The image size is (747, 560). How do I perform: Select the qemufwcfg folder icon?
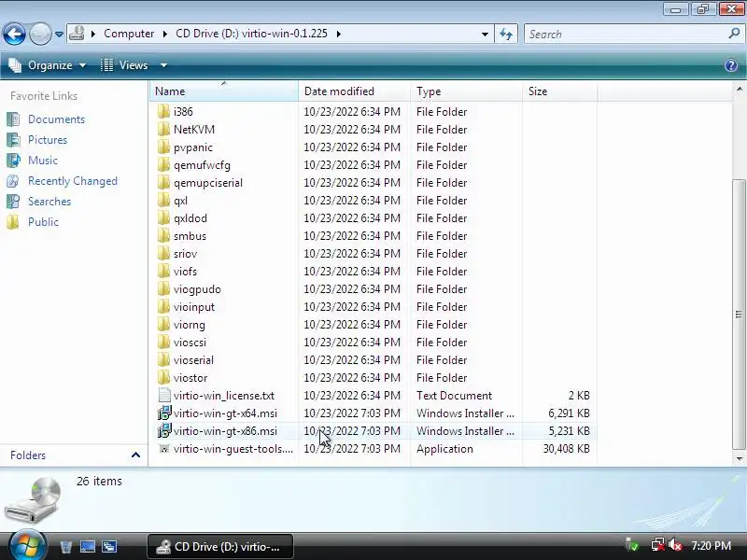coord(163,165)
